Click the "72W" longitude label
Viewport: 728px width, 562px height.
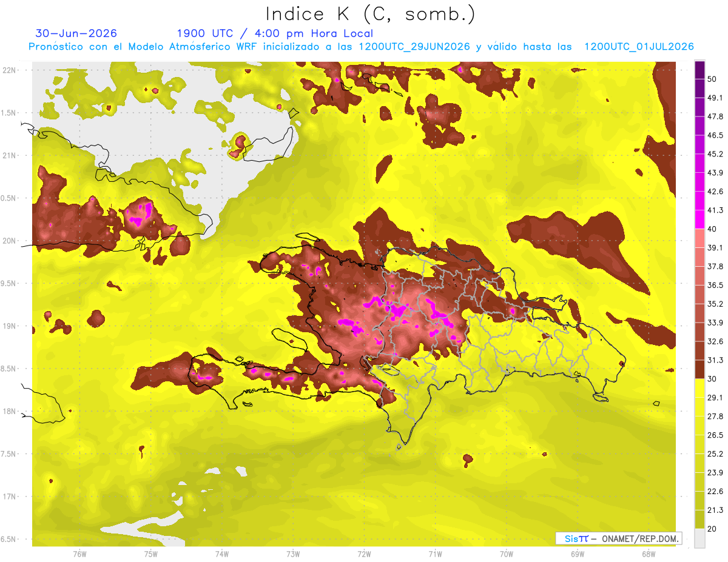click(364, 554)
